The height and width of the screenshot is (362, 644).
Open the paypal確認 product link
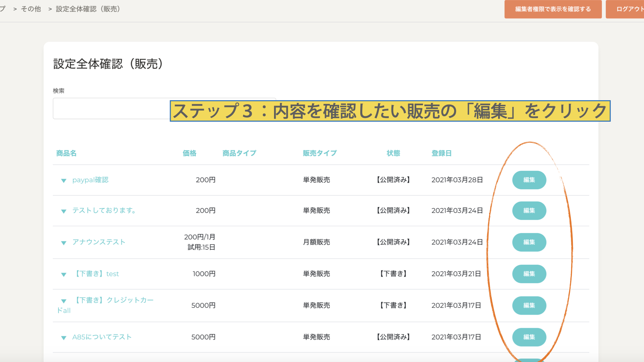(90, 180)
